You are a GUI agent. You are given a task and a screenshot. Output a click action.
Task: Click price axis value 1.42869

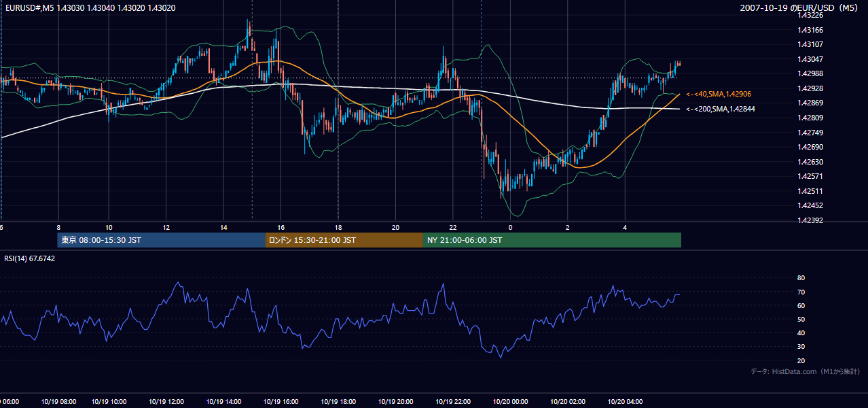(x=810, y=103)
